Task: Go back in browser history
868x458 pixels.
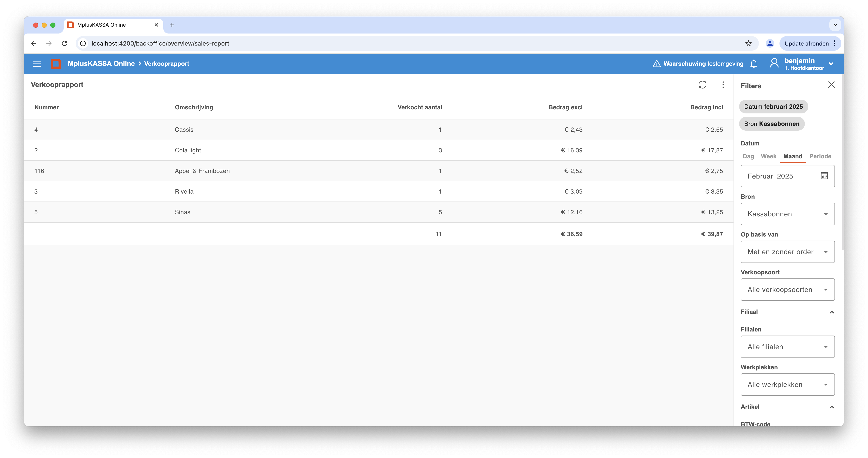Action: coord(34,43)
